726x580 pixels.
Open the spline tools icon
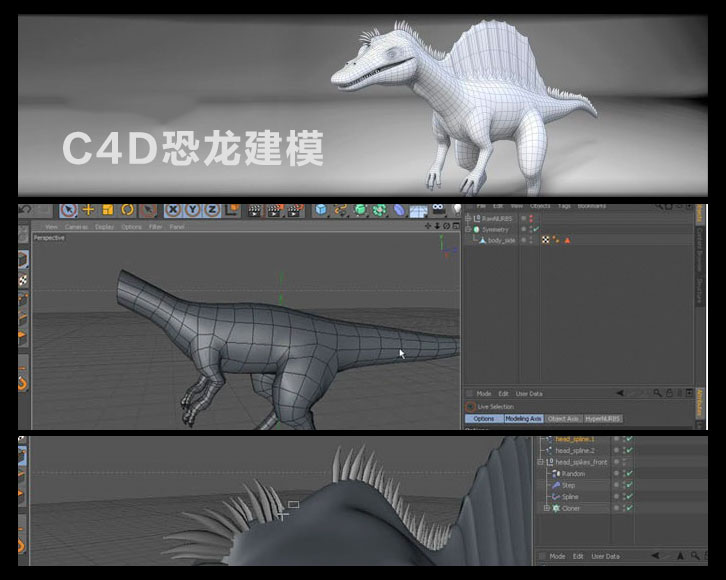pos(340,210)
